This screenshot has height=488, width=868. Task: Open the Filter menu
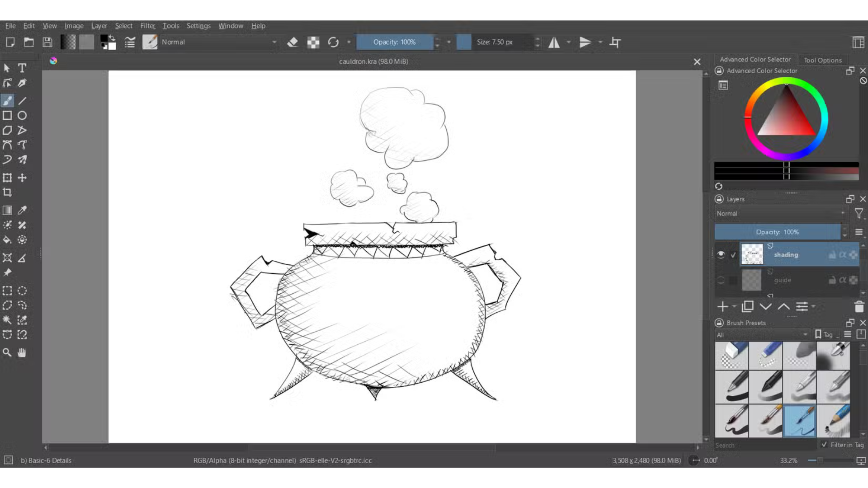tap(147, 26)
